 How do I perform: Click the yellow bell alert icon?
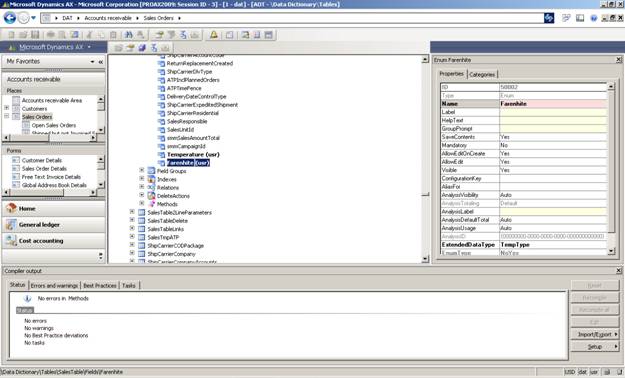point(214,35)
